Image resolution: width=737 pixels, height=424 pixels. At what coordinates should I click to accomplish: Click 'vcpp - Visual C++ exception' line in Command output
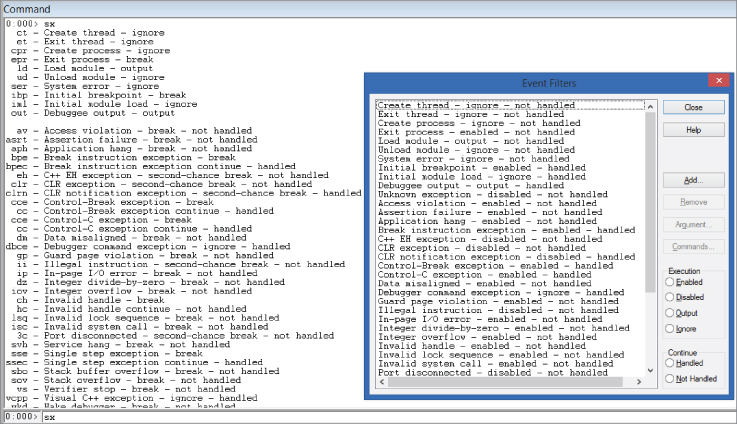click(x=132, y=398)
